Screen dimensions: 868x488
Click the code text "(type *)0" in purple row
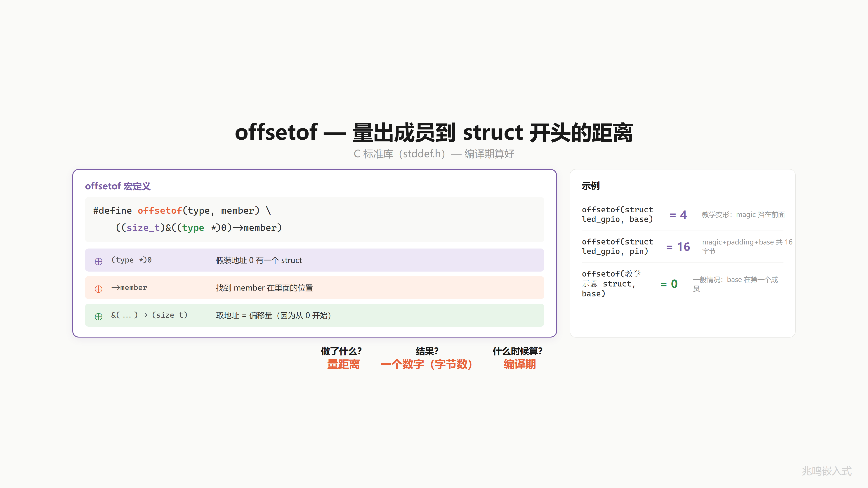click(131, 260)
